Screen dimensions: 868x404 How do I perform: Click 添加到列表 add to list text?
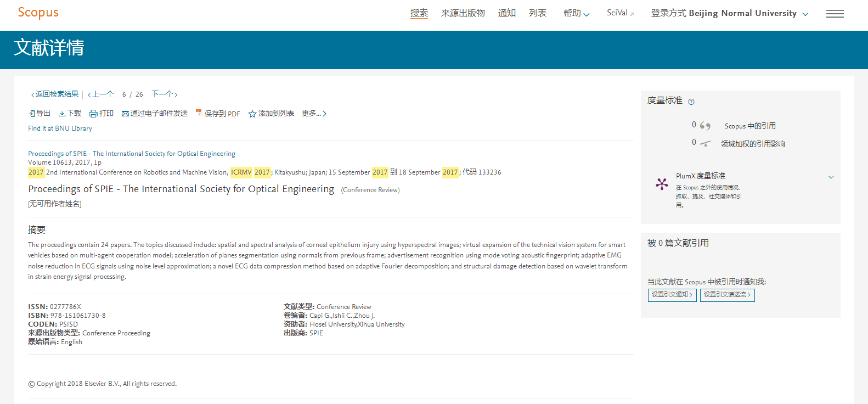click(276, 113)
